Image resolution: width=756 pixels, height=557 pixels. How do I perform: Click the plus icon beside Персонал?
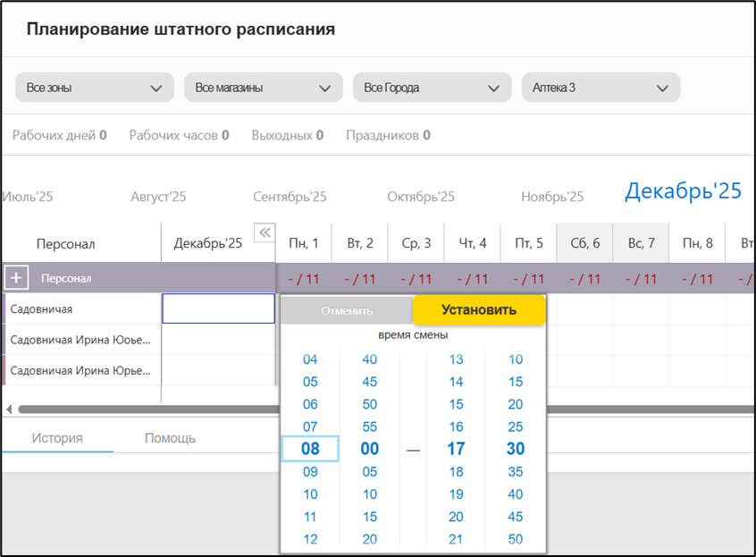pos(16,279)
